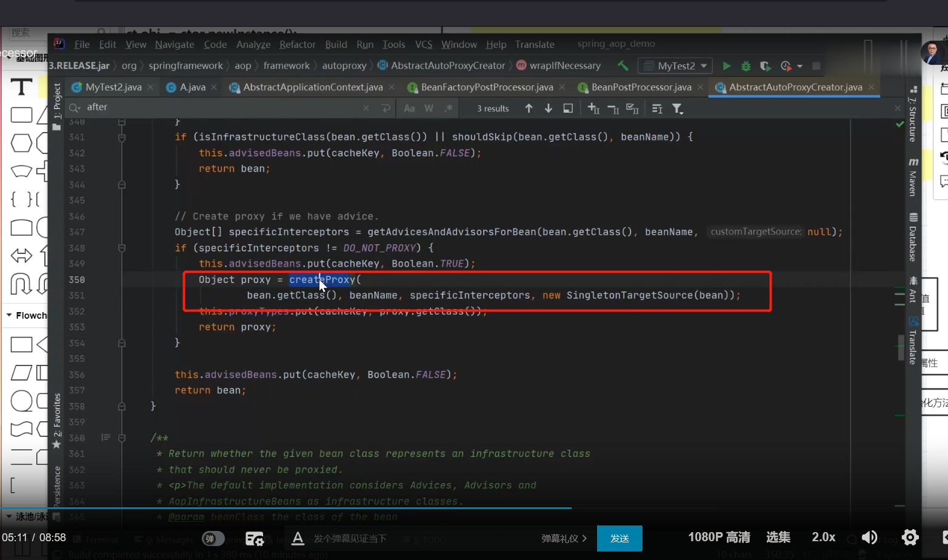Open search filter funnel icon
The image size is (948, 560).
[678, 108]
